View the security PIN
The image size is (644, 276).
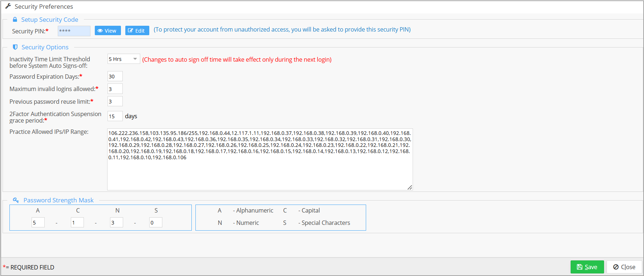tap(107, 31)
